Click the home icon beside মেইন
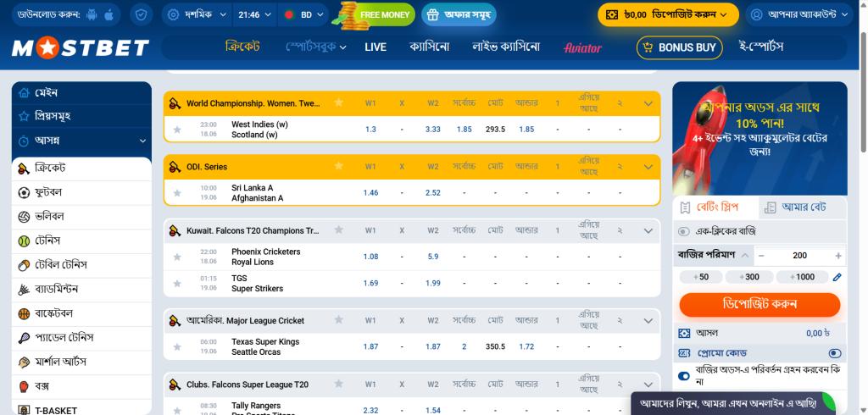Image resolution: width=868 pixels, height=415 pixels. pos(24,93)
